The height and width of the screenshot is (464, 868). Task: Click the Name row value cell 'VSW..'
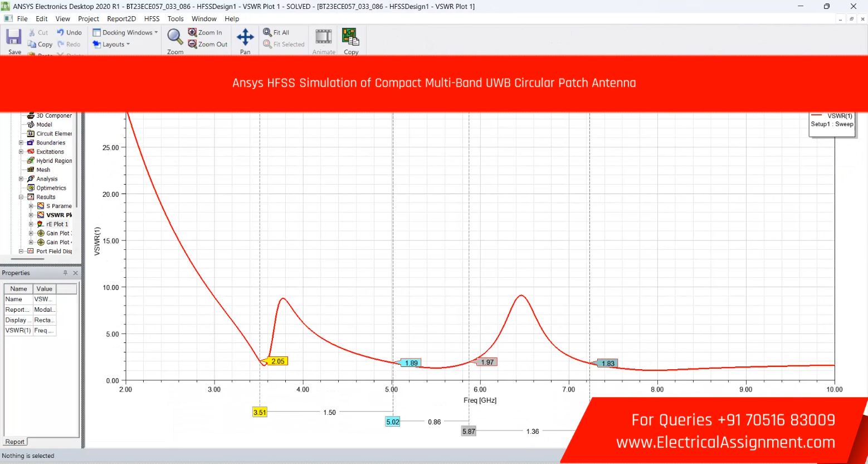point(45,299)
